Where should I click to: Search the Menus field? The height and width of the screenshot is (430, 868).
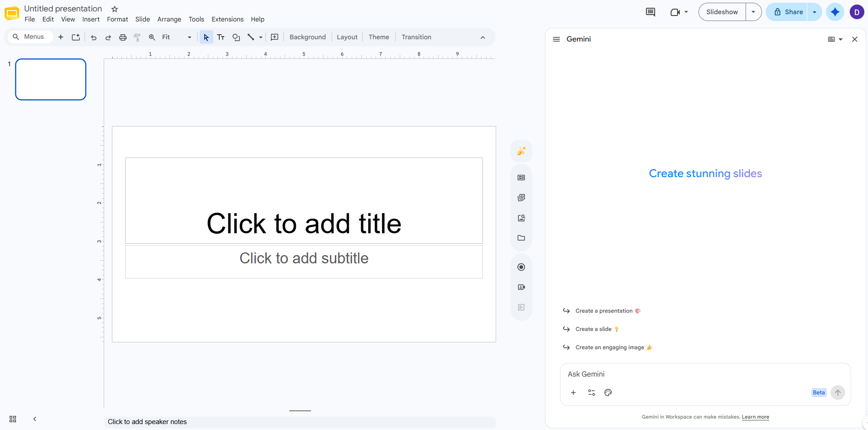[30, 37]
